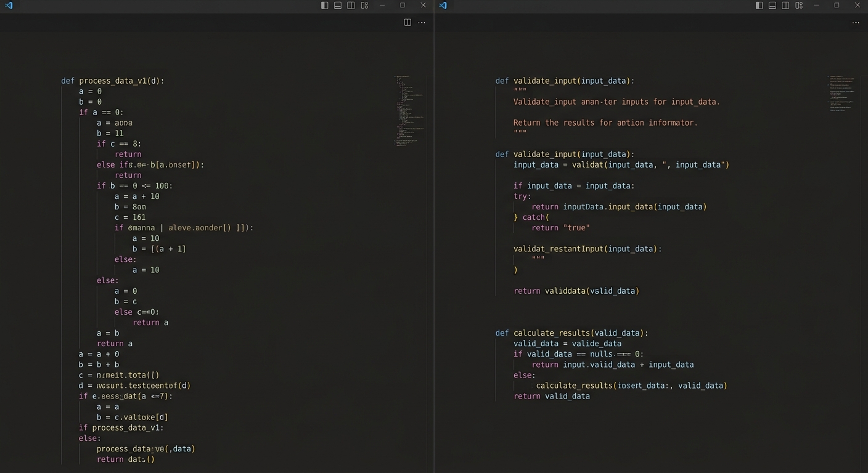The height and width of the screenshot is (473, 868).
Task: Click the minimap in right editor
Action: pyautogui.click(x=841, y=93)
